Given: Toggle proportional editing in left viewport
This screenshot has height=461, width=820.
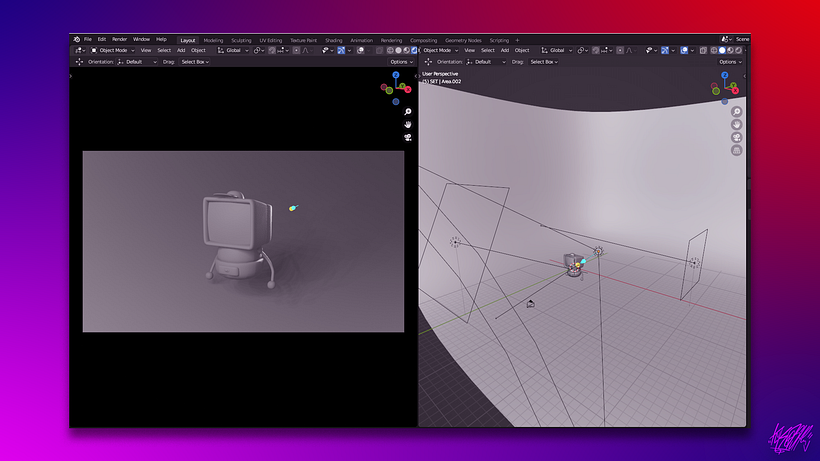Looking at the screenshot, I should tap(297, 50).
